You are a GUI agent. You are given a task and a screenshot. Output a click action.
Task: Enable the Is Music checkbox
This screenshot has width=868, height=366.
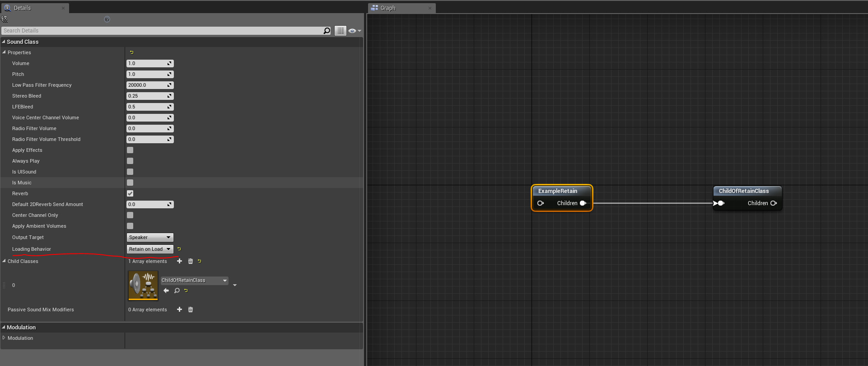point(130,183)
